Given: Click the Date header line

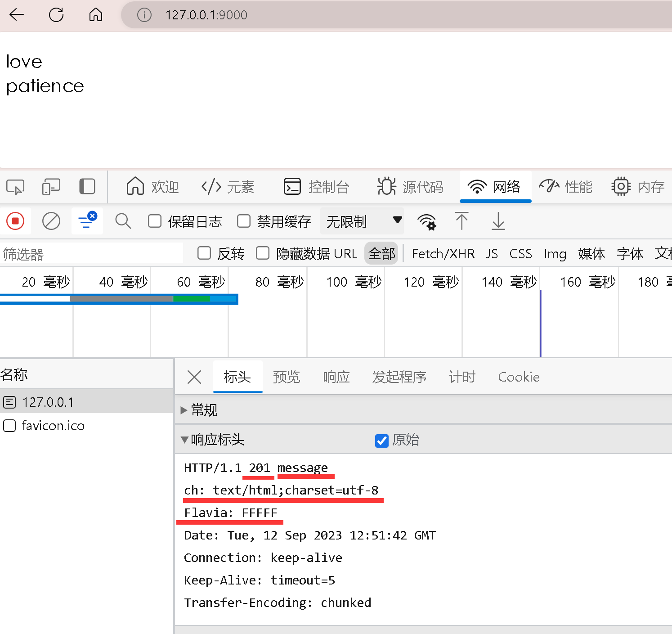Looking at the screenshot, I should pos(310,535).
